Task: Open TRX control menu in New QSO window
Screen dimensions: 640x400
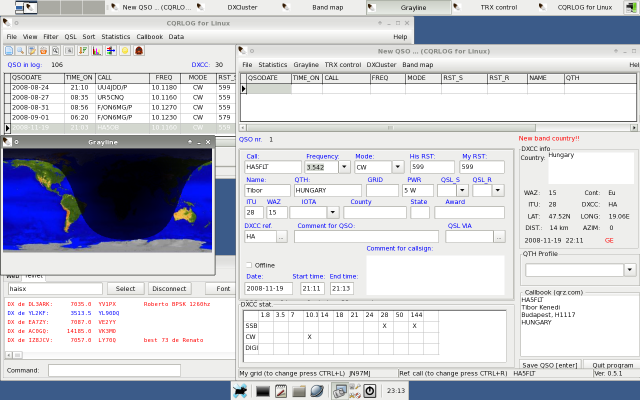Action: click(x=343, y=65)
